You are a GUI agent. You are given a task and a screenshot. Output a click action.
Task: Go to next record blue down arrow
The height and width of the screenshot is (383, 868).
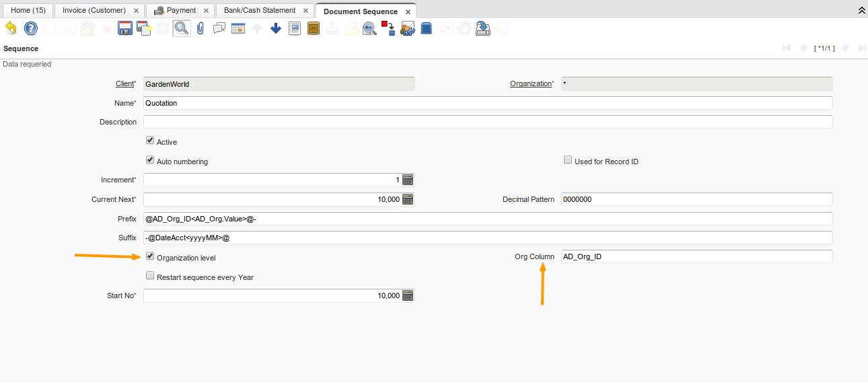275,28
